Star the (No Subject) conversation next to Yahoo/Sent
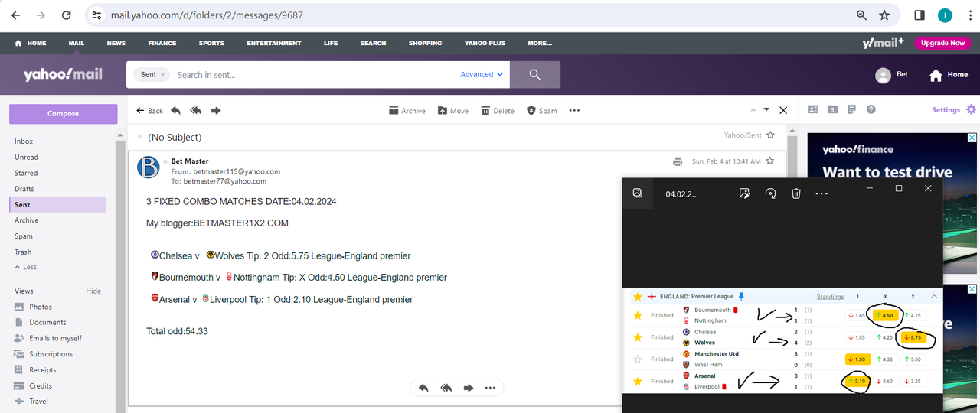This screenshot has height=413, width=980. pyautogui.click(x=770, y=135)
